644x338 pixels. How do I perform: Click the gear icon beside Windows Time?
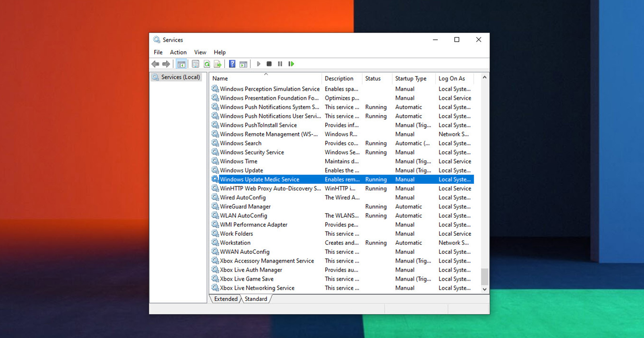pyautogui.click(x=215, y=161)
